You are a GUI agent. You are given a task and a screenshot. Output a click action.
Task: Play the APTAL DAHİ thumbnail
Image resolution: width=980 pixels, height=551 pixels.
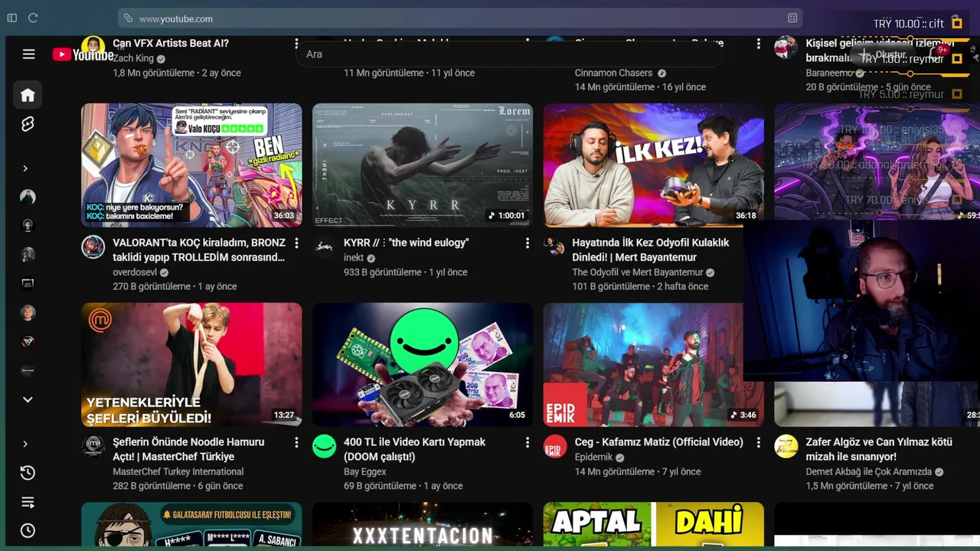(653, 524)
